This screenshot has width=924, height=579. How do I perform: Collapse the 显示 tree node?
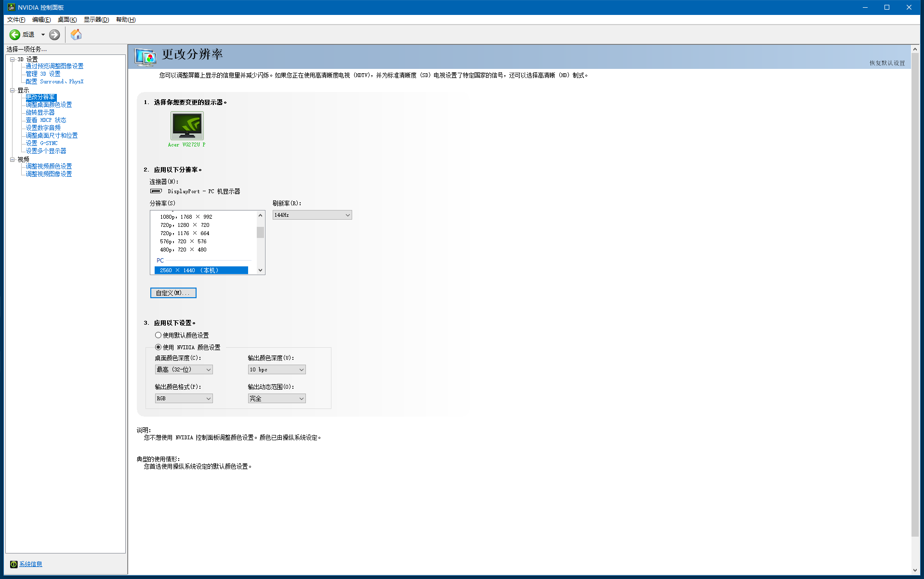[x=13, y=90]
